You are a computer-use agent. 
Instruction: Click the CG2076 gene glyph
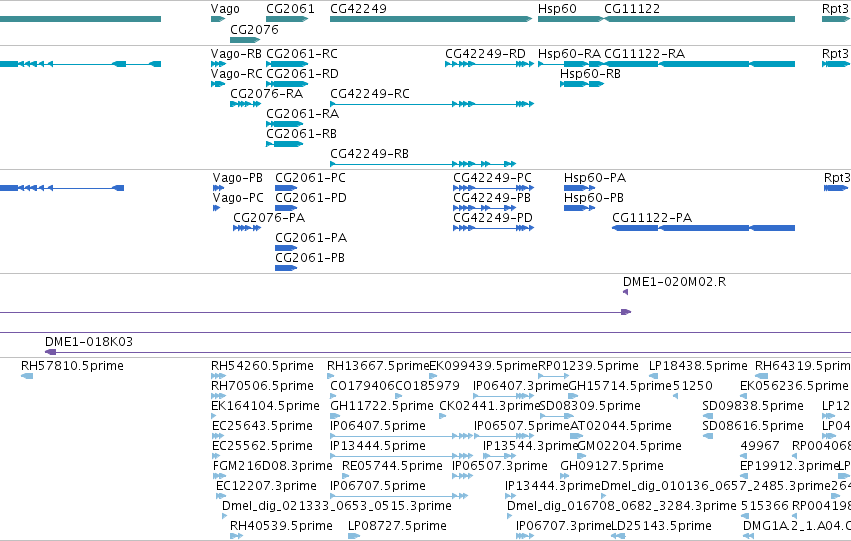[x=245, y=40]
